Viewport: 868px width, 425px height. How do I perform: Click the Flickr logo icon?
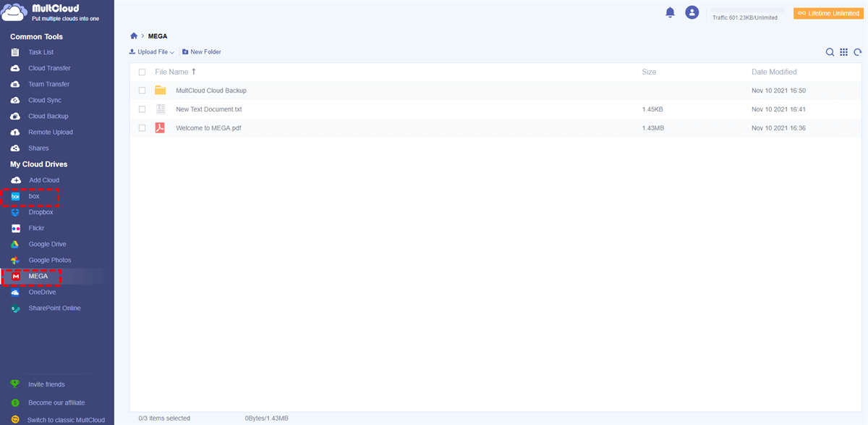click(15, 228)
